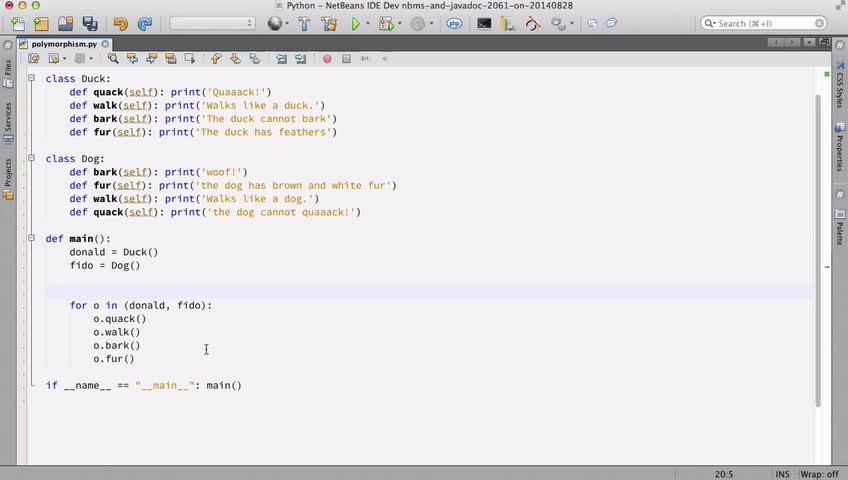
Task: Open the CSS Styles side panel
Action: click(839, 84)
